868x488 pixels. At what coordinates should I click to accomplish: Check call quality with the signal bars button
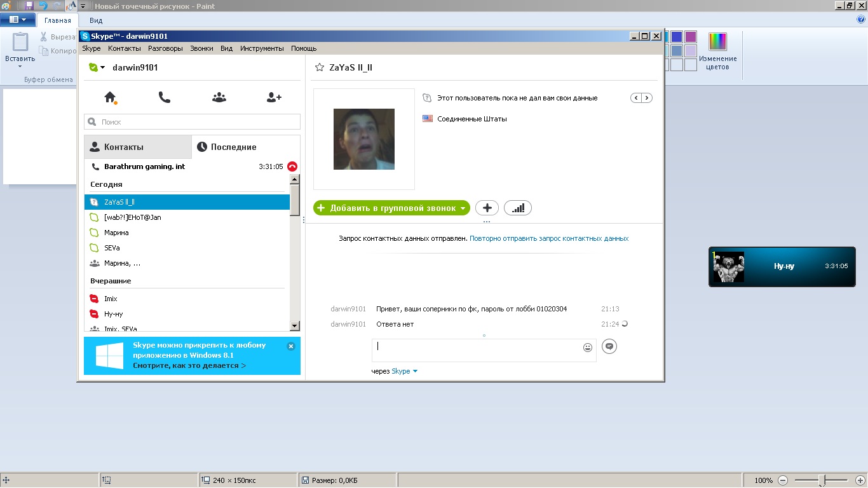pos(518,208)
